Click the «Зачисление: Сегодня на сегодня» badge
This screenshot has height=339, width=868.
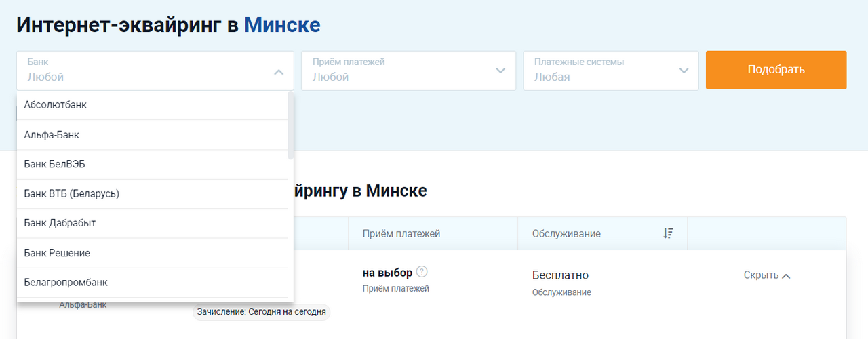click(262, 312)
